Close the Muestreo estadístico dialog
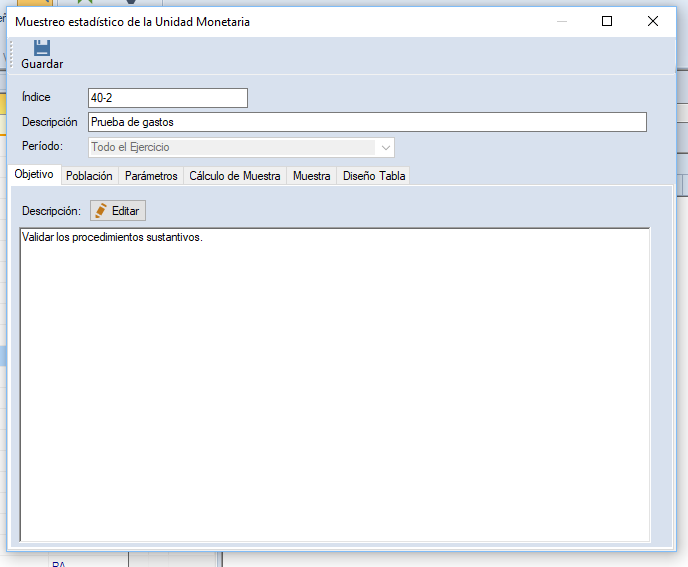Screen dimensions: 688x567 click(653, 21)
